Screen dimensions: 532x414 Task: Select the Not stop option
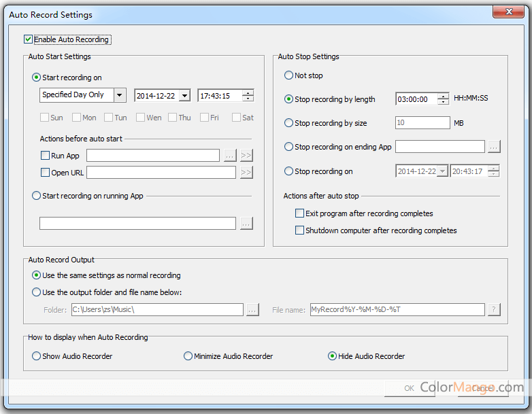(289, 75)
